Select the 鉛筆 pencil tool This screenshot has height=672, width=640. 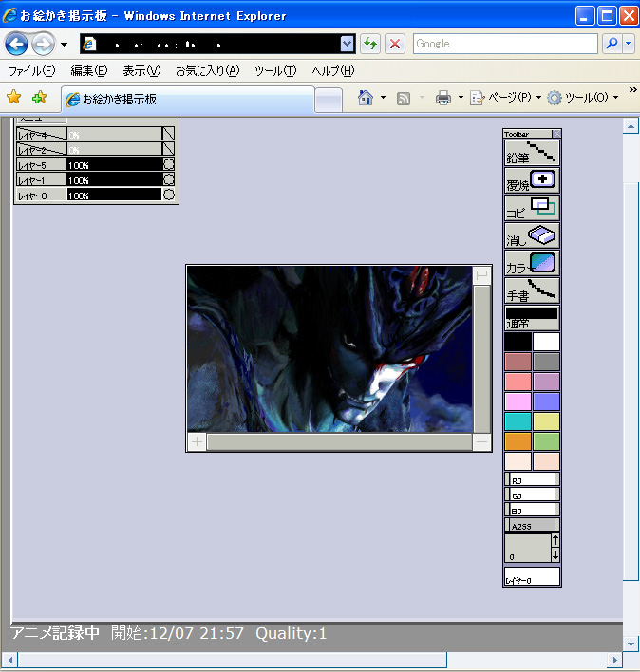point(532,153)
